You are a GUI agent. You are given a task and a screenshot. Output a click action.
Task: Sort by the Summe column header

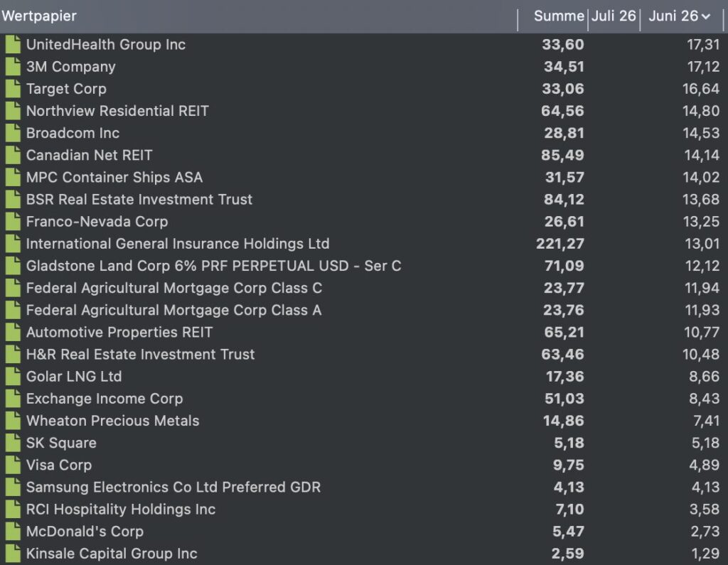pyautogui.click(x=559, y=16)
